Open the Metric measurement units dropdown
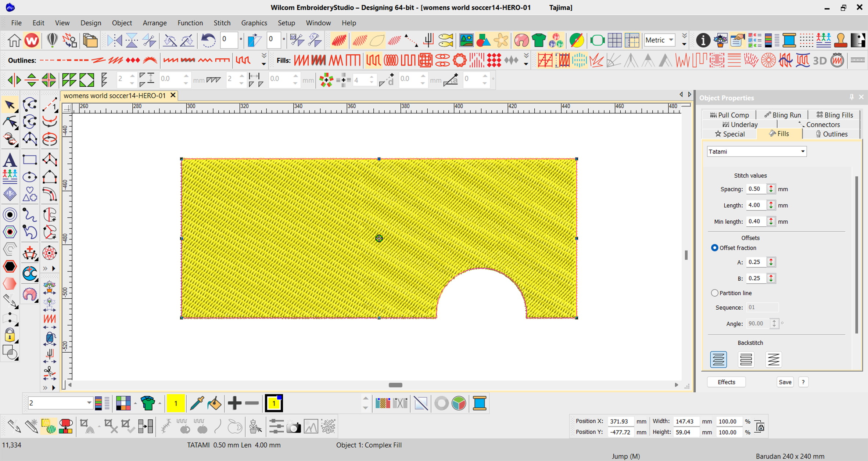This screenshot has height=461, width=868. pyautogui.click(x=671, y=40)
